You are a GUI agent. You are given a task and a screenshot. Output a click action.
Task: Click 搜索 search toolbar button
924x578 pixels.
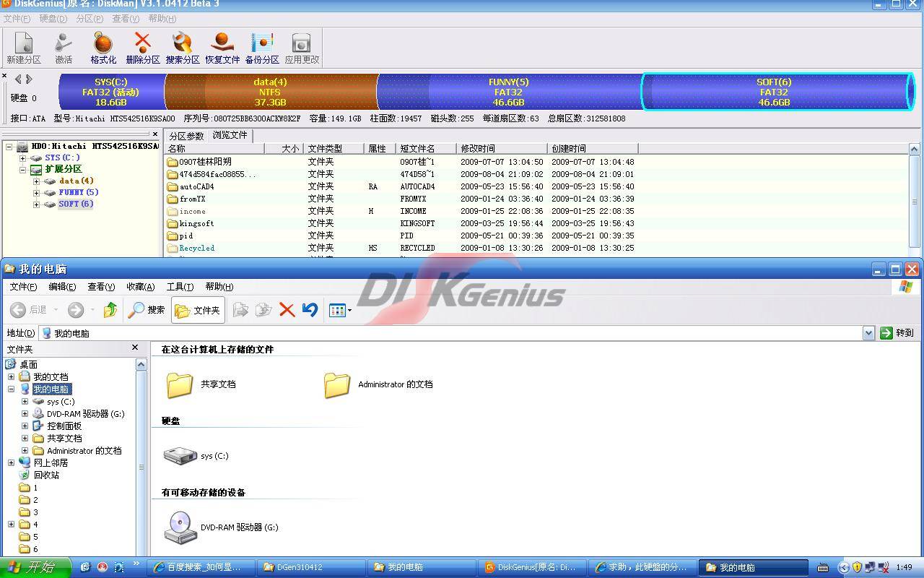coord(147,310)
